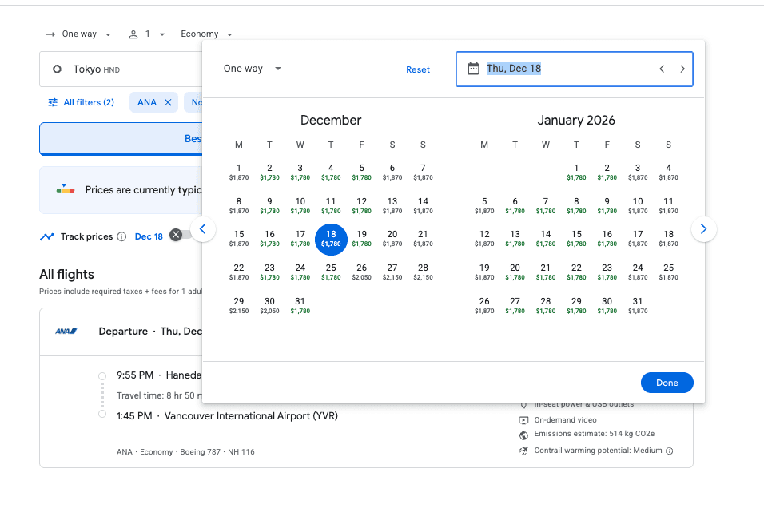Step date forward one day chevron
The width and height of the screenshot is (764, 532).
click(x=682, y=69)
